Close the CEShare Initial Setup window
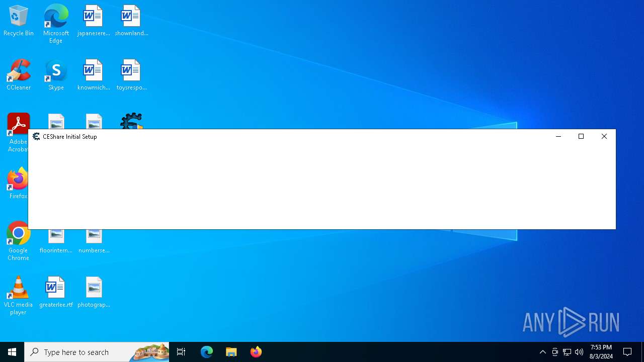The image size is (644, 362). 604,136
